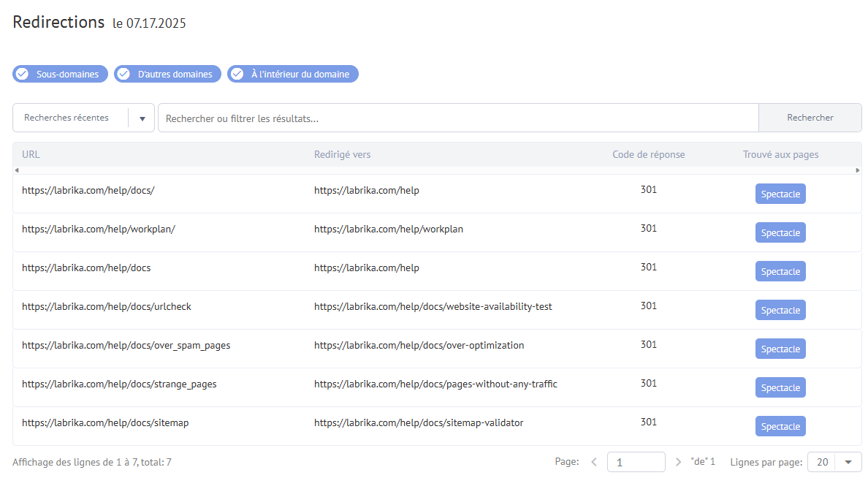Viewport: 868px width, 478px height.
Task: Click the 301 code in urlcheck row
Action: [x=648, y=306]
